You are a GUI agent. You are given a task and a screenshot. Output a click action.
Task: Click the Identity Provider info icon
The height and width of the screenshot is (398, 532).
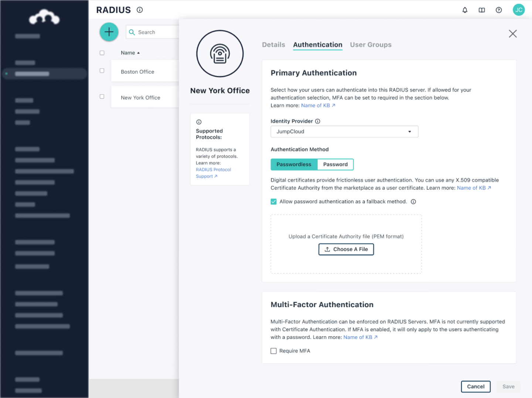coord(318,121)
